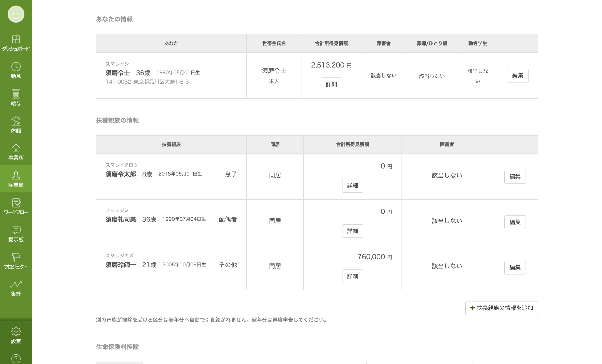Show 詳細 for 2,513,200 円 income
602x364 pixels.
[x=331, y=85]
